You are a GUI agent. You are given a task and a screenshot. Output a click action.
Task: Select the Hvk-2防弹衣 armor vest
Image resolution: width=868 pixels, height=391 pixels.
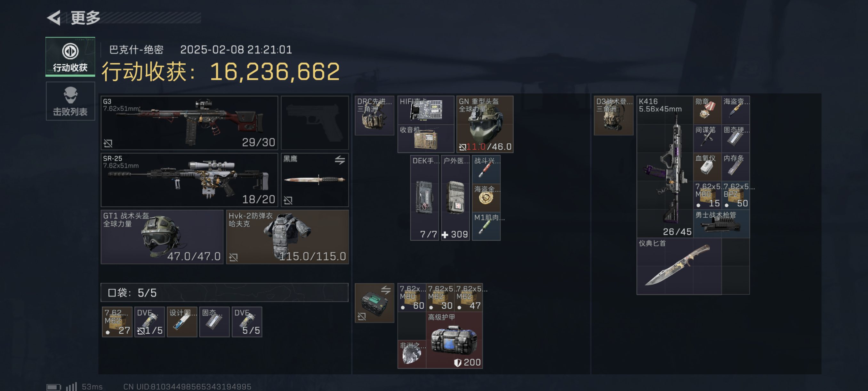(287, 237)
